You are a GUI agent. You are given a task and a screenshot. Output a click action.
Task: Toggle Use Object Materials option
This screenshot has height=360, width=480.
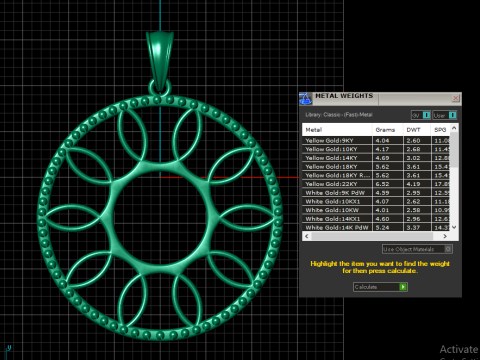417,249
